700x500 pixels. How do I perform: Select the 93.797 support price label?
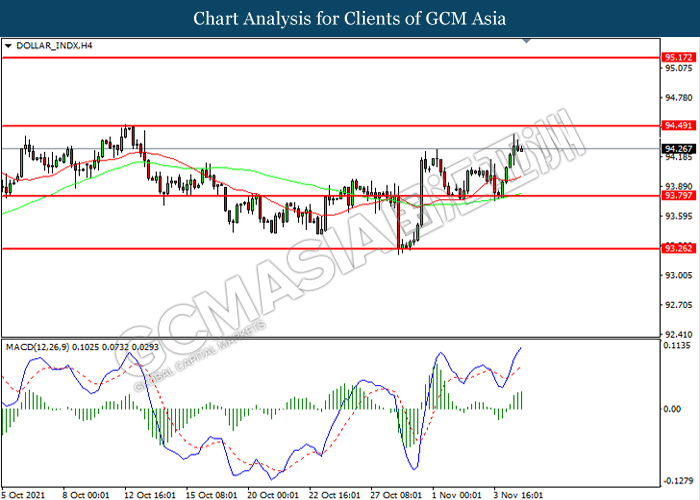click(679, 195)
